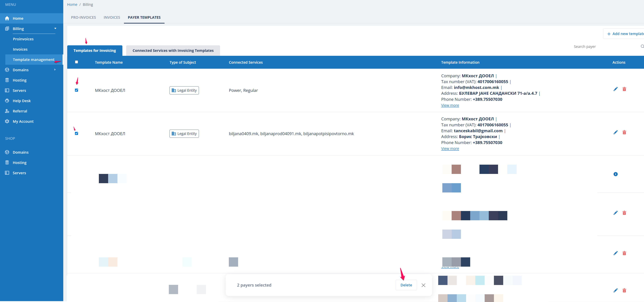Image resolution: width=644 pixels, height=302 pixels.
Task: Switch to the PRO-INVOICES tab
Action: tap(83, 17)
